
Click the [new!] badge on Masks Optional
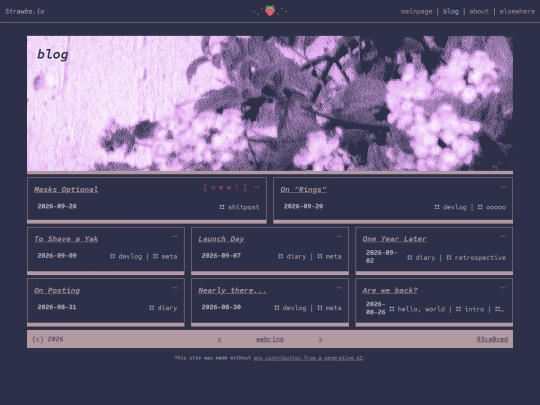coord(225,187)
